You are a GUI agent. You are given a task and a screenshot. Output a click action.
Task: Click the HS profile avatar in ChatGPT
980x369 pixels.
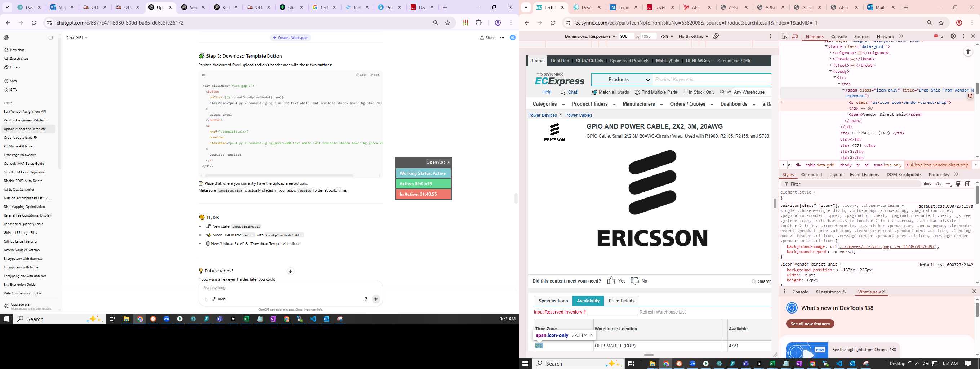pyautogui.click(x=512, y=38)
